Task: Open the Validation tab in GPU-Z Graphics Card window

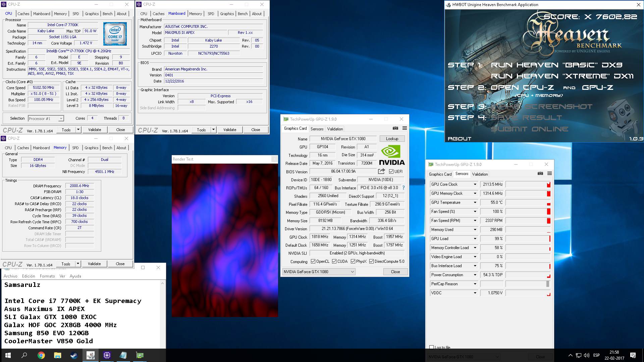Action: 335,129
